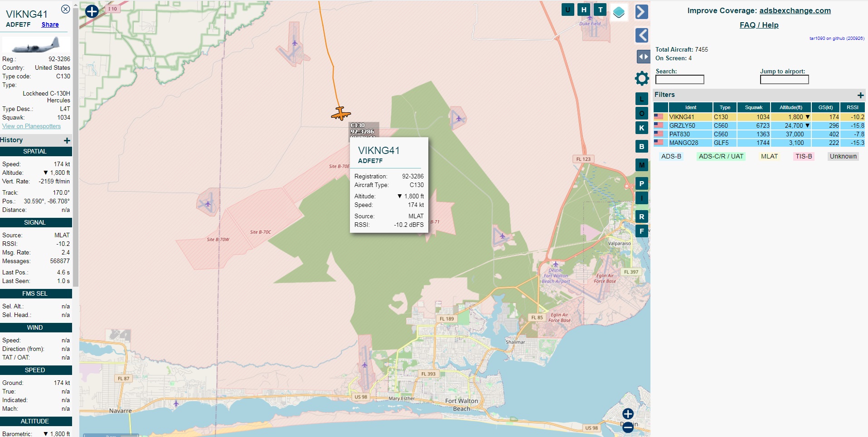Toggle the T map button
This screenshot has height=437, width=868.
click(x=600, y=10)
